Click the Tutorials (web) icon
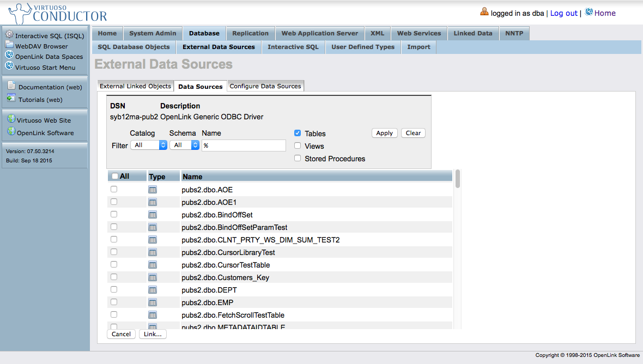This screenshot has width=643, height=364. pos(11,98)
